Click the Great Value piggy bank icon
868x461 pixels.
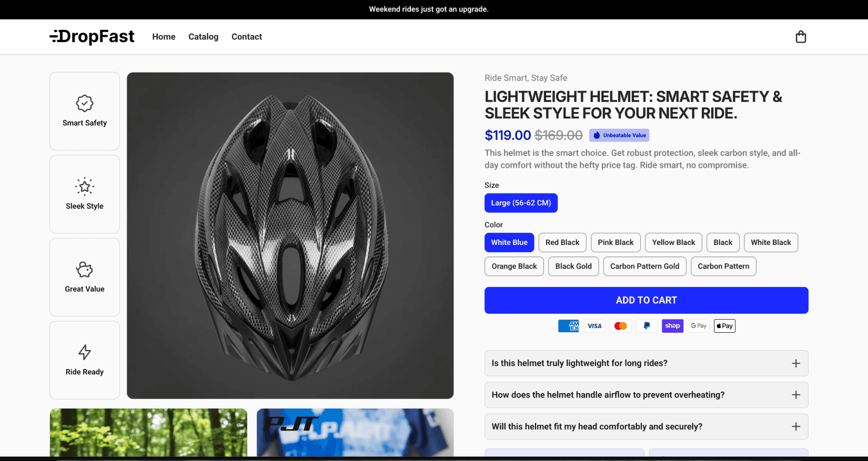pos(84,269)
